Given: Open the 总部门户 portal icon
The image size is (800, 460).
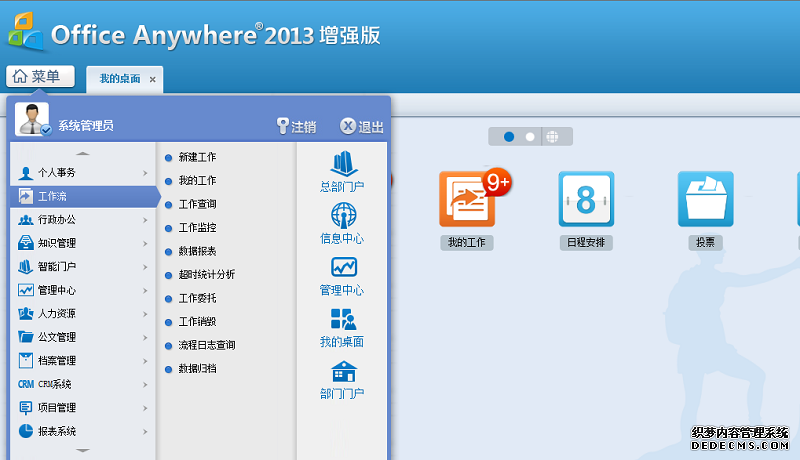Looking at the screenshot, I should (x=344, y=164).
